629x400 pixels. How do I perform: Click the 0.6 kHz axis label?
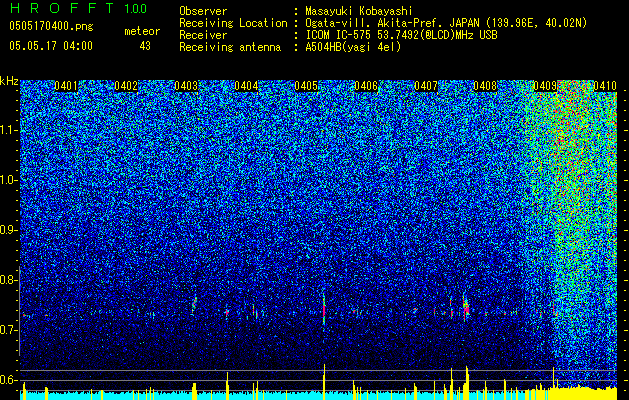tap(9, 380)
